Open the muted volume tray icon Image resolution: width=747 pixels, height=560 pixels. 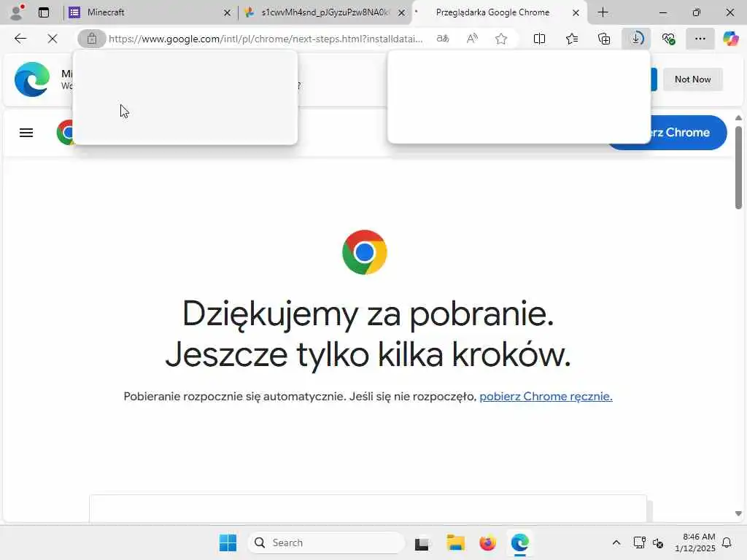(658, 542)
